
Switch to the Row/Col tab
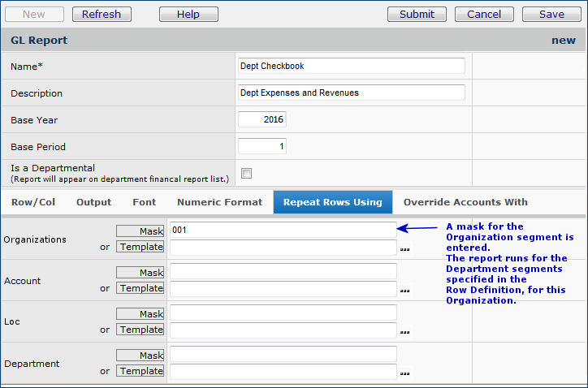[32, 202]
